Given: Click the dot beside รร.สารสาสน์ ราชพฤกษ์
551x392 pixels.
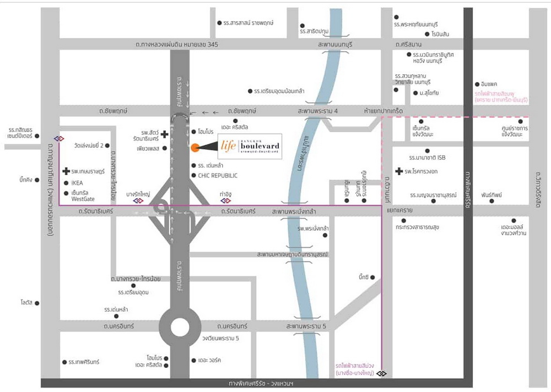Looking at the screenshot, I should (x=219, y=23).
